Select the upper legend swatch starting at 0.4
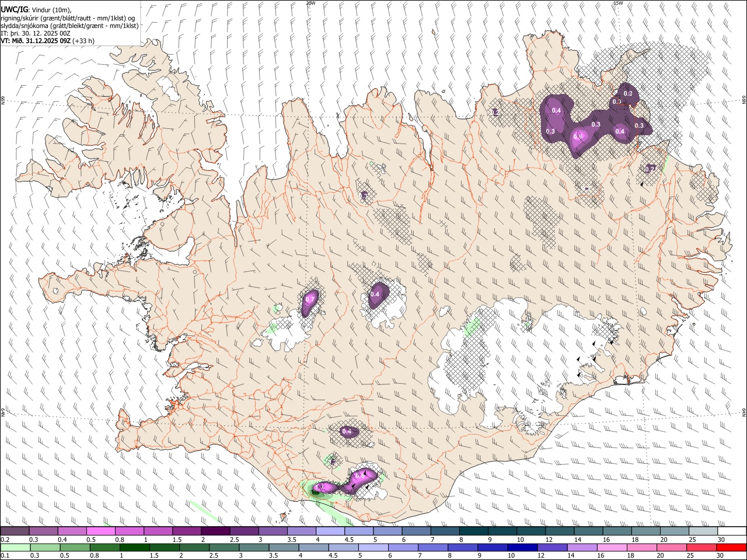 pos(72,531)
